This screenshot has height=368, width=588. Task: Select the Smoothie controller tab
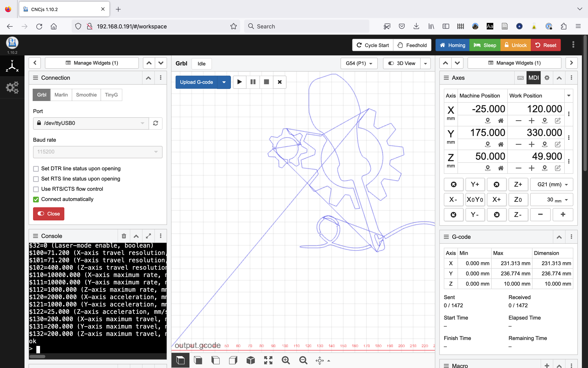coord(86,95)
